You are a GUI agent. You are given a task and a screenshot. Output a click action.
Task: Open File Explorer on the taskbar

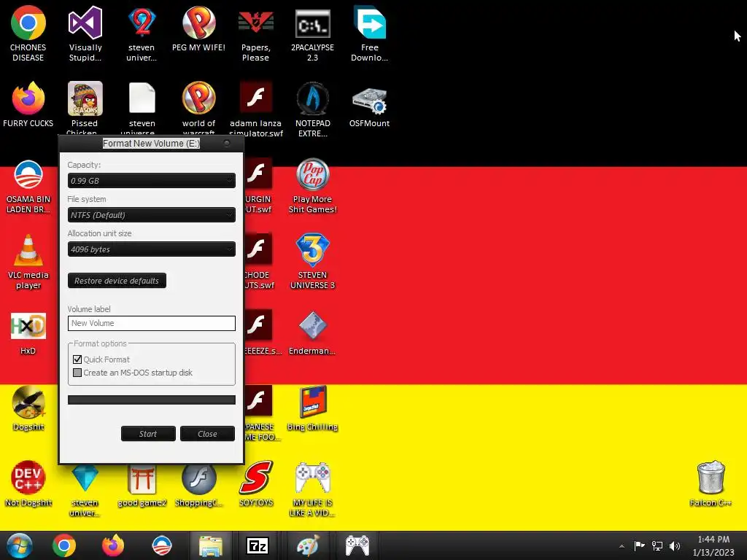[x=211, y=545]
